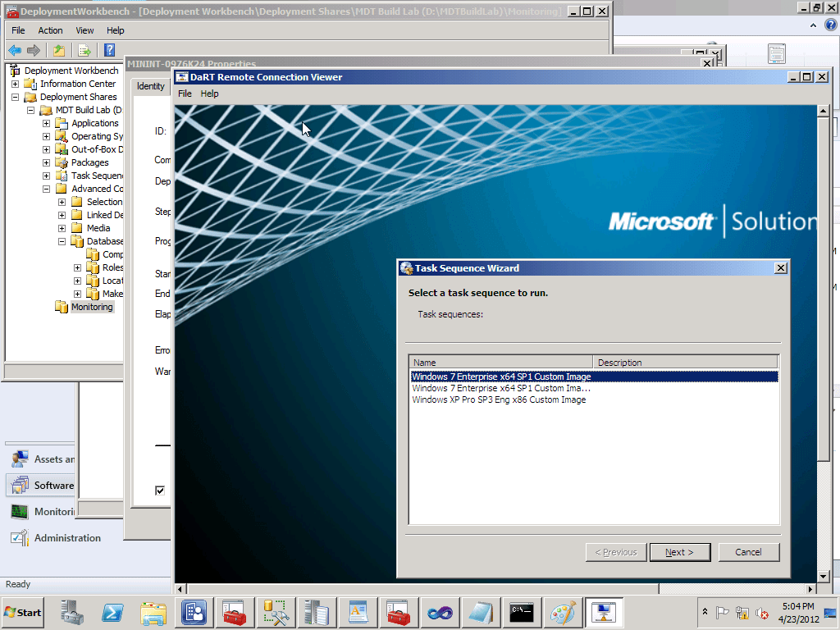This screenshot has height=630, width=840.
Task: Click the Visual Studio infinity taskbar icon
Action: (x=440, y=612)
